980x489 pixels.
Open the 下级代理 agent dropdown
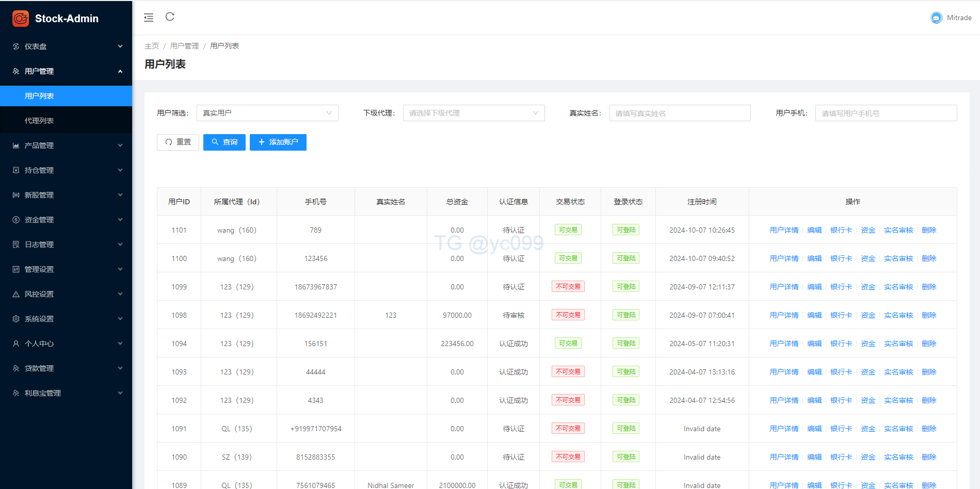point(473,113)
